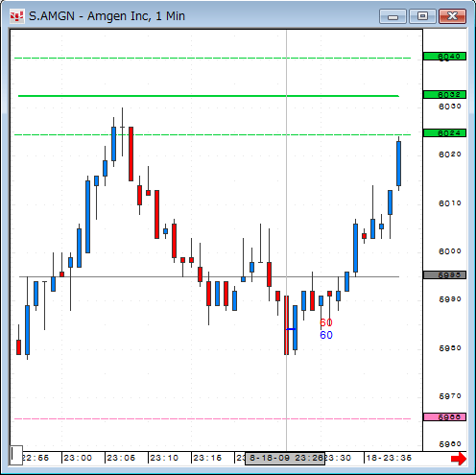
Task: Click the chart app icon in title bar
Action: tap(16, 16)
